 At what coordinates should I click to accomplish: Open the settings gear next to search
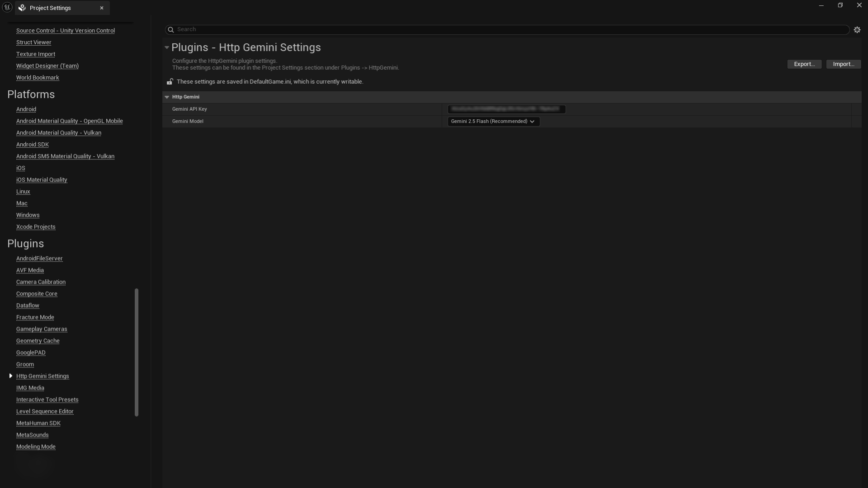(857, 30)
